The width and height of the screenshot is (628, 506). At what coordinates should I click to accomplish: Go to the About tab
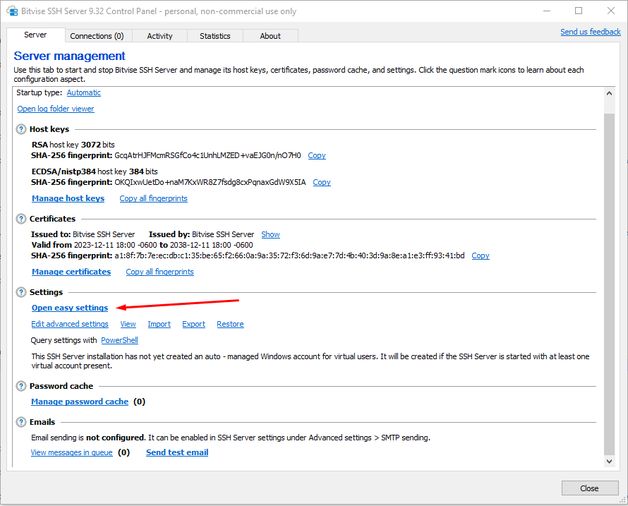click(x=270, y=36)
